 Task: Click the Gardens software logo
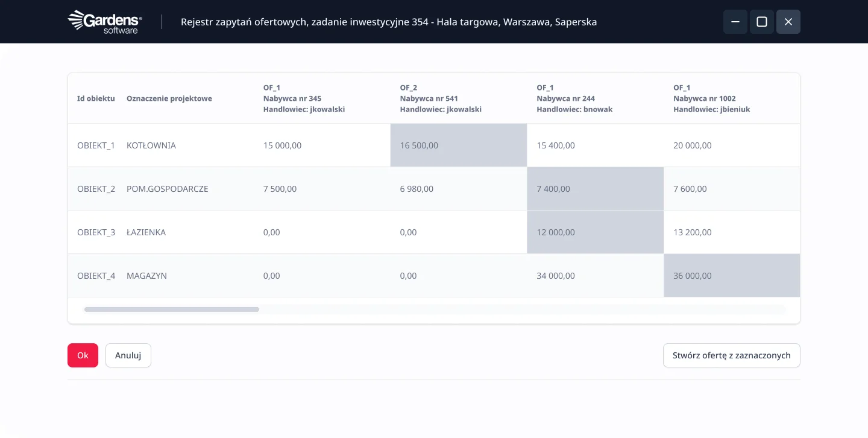pyautogui.click(x=105, y=22)
